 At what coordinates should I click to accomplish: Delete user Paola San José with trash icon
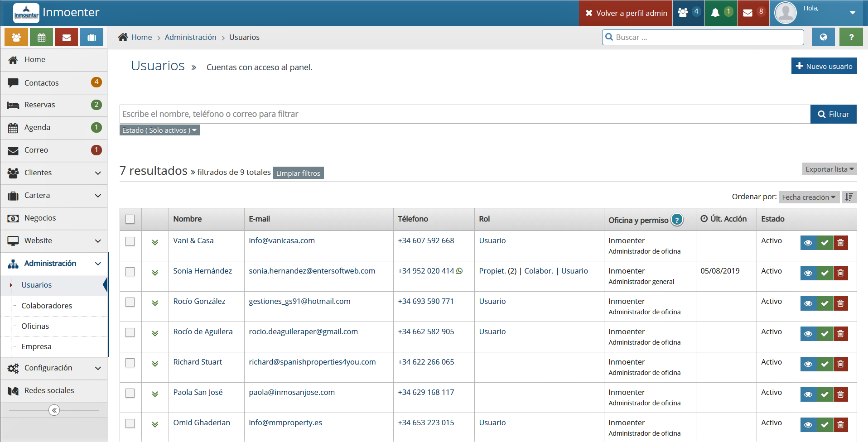[841, 394]
